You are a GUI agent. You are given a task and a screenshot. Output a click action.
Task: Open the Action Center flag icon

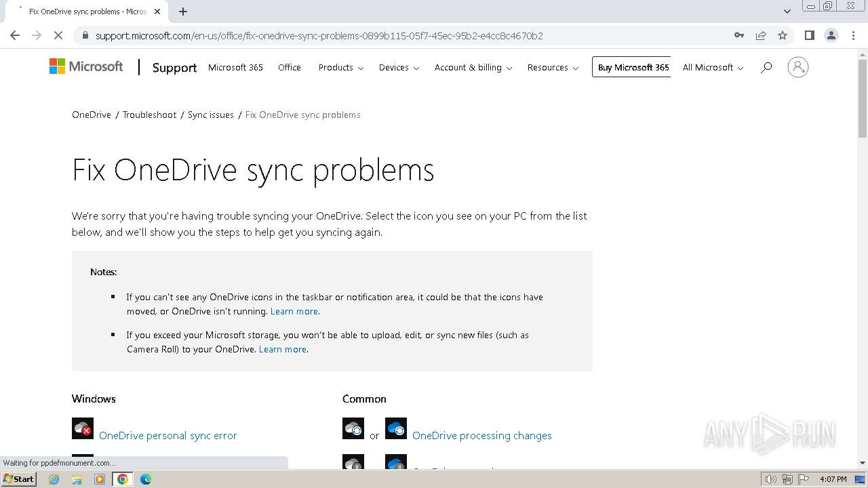[x=804, y=479]
